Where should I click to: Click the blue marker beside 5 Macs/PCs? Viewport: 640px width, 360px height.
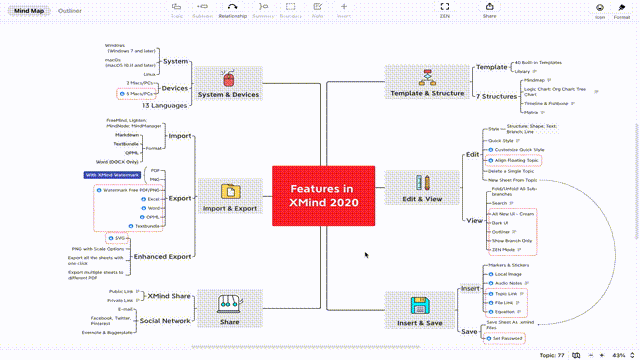click(x=122, y=94)
